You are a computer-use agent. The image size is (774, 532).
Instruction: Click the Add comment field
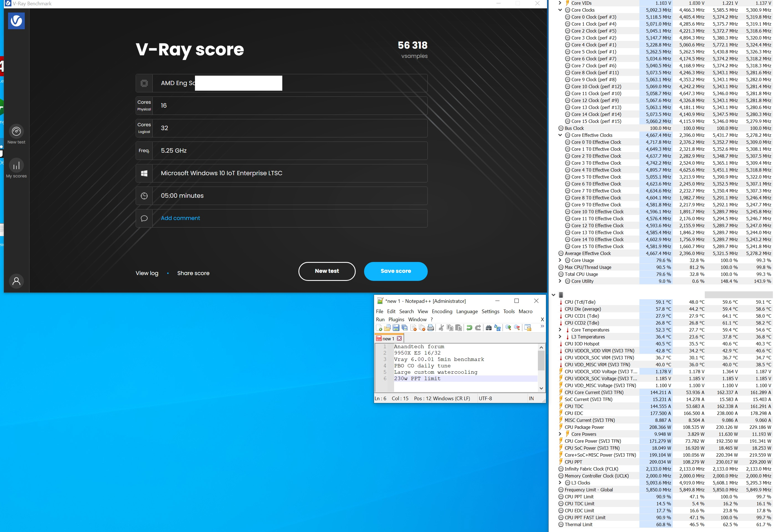click(281, 218)
